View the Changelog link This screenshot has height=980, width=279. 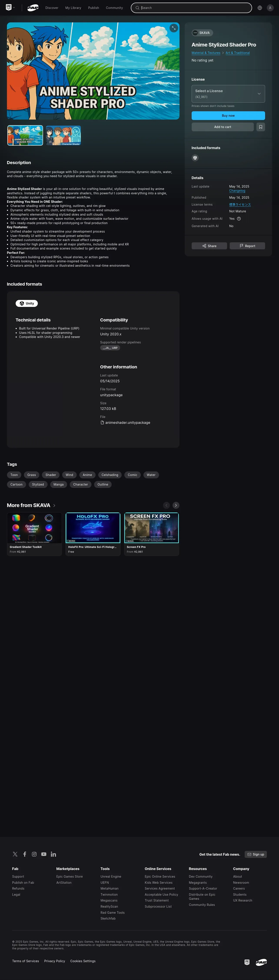click(x=237, y=191)
